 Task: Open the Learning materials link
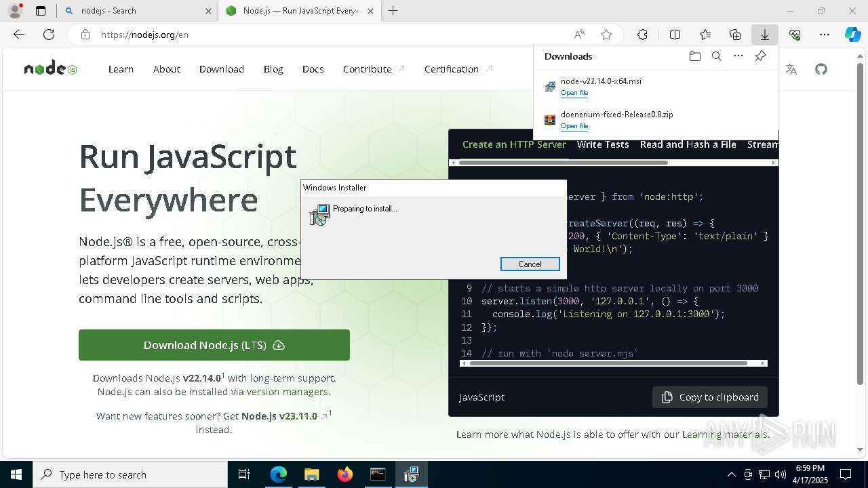point(725,434)
